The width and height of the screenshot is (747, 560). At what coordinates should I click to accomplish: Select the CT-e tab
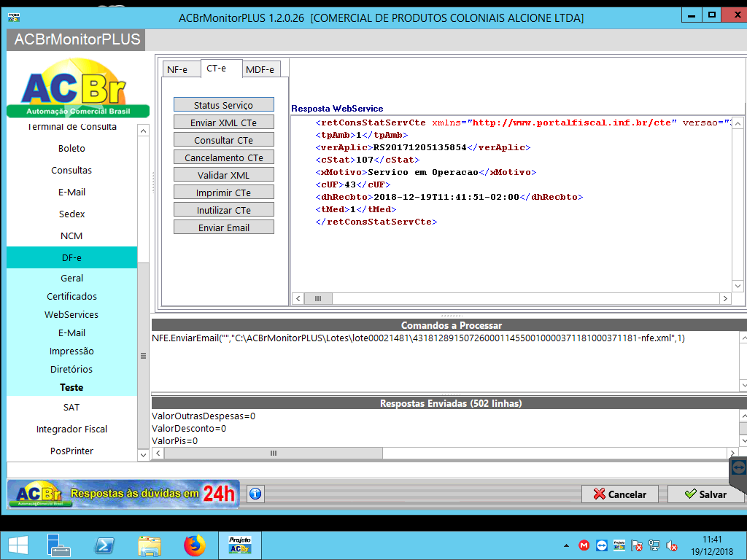point(222,68)
